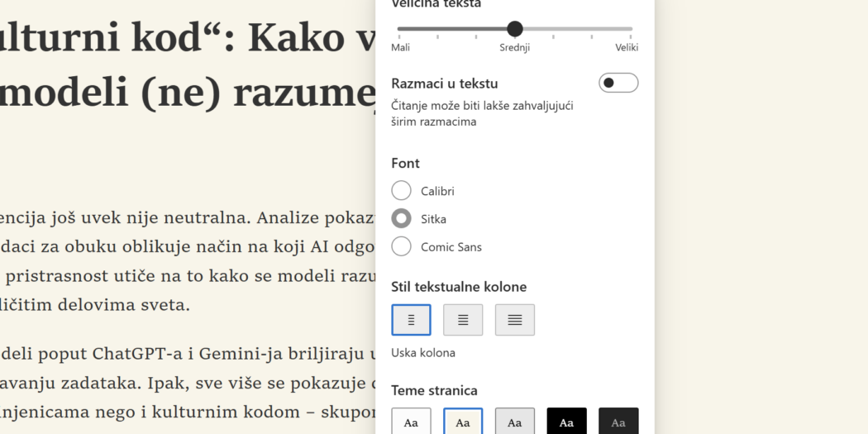Select the wide text column icon
The height and width of the screenshot is (434, 868).
point(515,320)
